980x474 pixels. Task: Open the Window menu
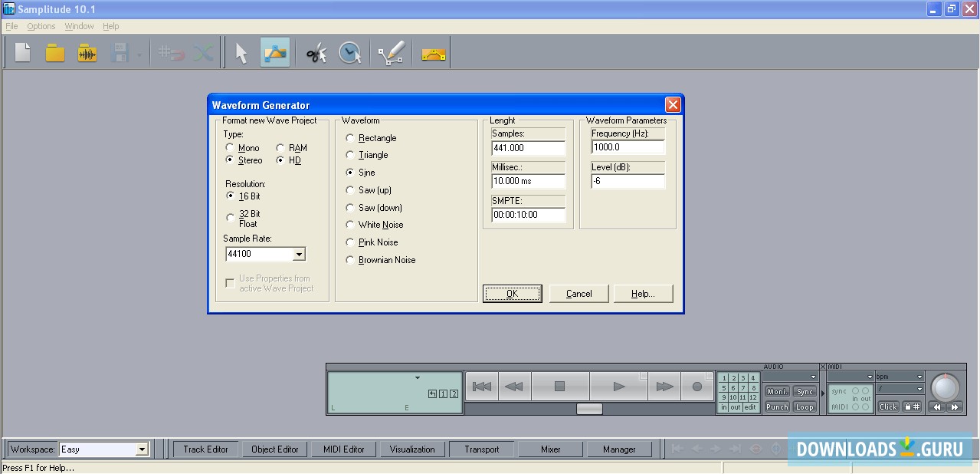pyautogui.click(x=79, y=25)
